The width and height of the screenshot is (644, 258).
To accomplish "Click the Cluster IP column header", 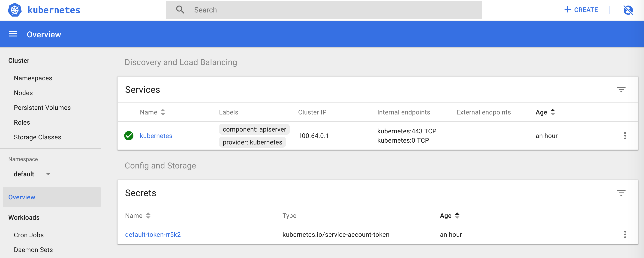I will (x=312, y=112).
